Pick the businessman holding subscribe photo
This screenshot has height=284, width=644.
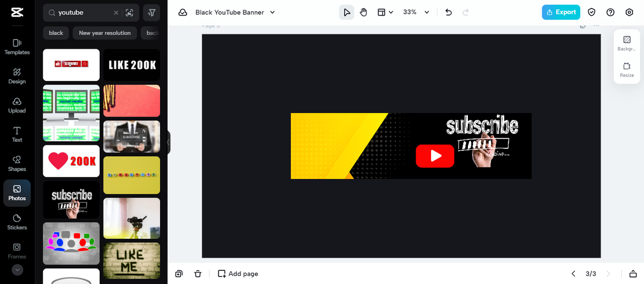(132, 136)
